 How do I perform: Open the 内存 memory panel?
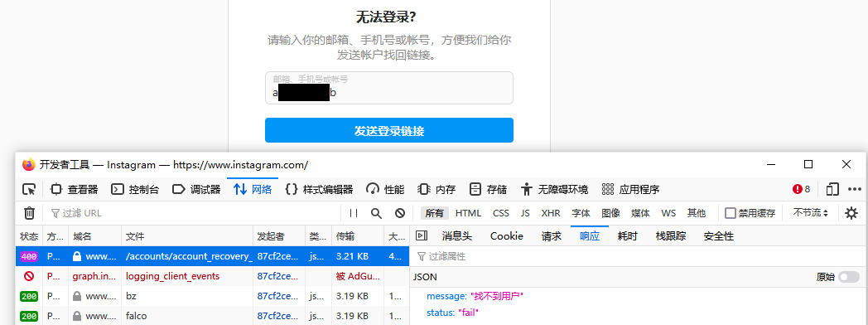(x=436, y=189)
